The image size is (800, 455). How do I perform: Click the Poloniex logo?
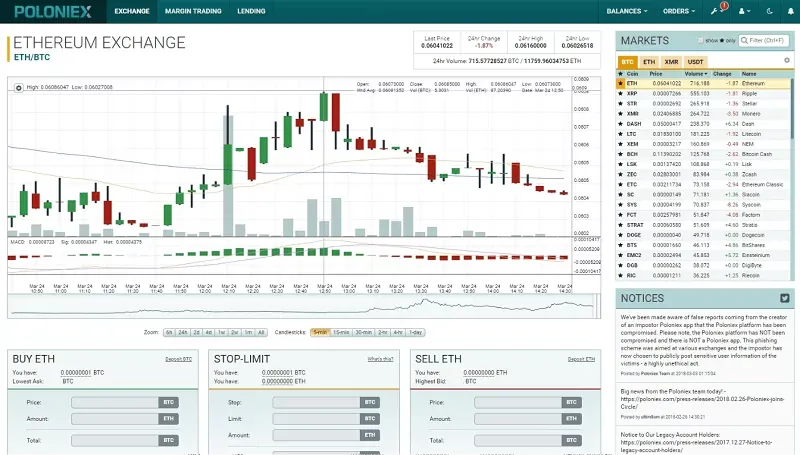pos(53,11)
